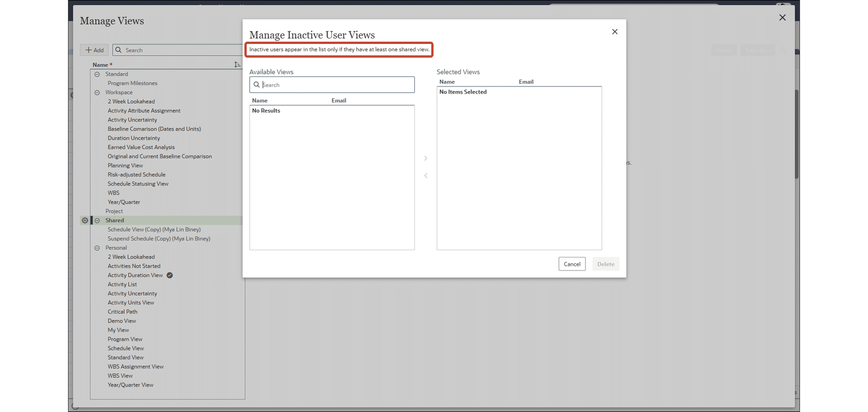The image size is (868, 412).
Task: Select the Critical Path personal view
Action: (x=122, y=312)
